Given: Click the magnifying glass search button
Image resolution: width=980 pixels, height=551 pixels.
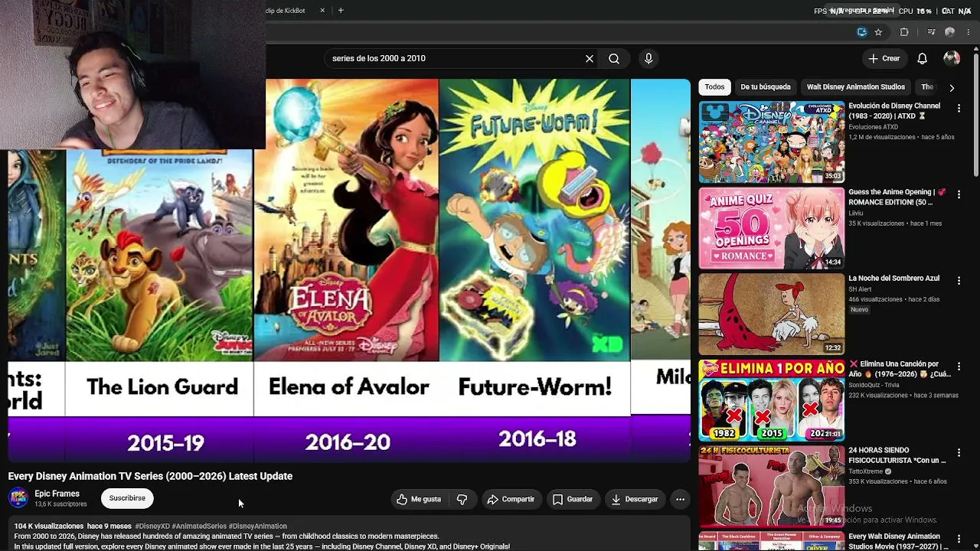Looking at the screenshot, I should click(x=614, y=58).
